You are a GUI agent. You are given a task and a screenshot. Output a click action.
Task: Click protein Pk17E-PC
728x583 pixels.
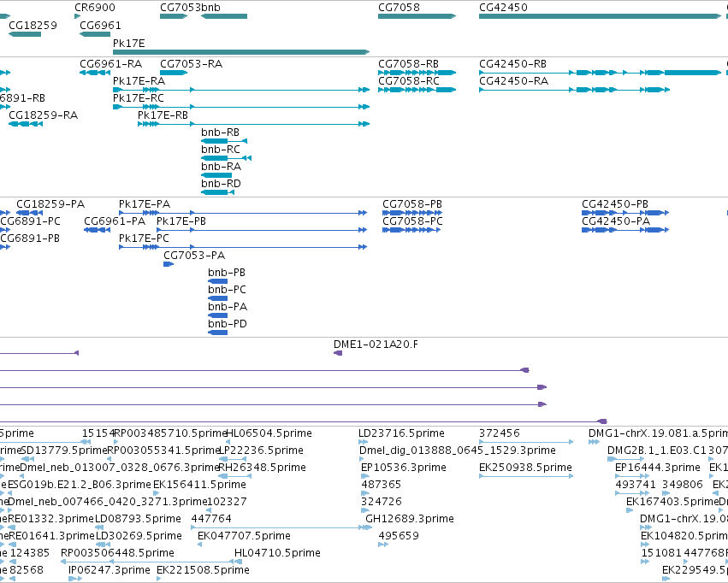pyautogui.click(x=243, y=247)
